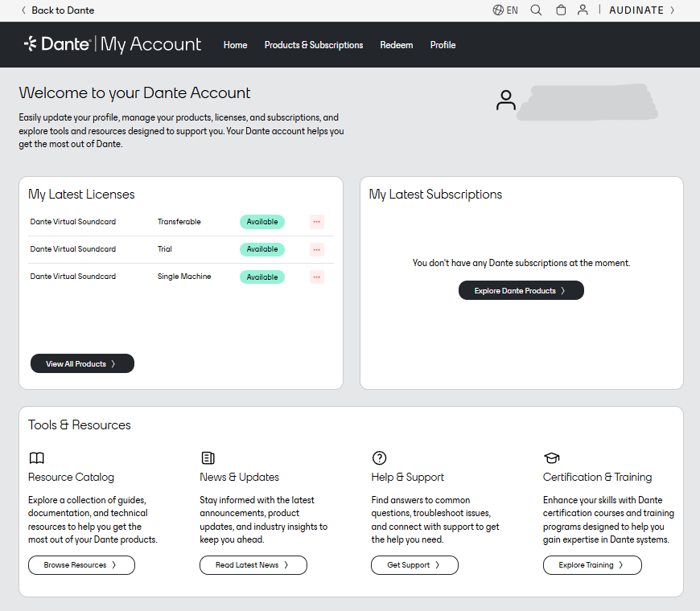Click the EN language label
The width and height of the screenshot is (700, 611).
[x=512, y=10]
